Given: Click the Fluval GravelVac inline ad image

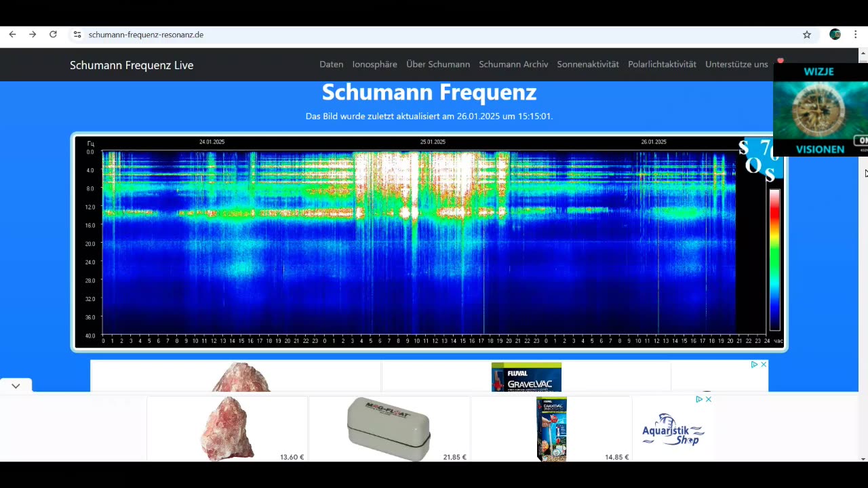Looking at the screenshot, I should (526, 377).
